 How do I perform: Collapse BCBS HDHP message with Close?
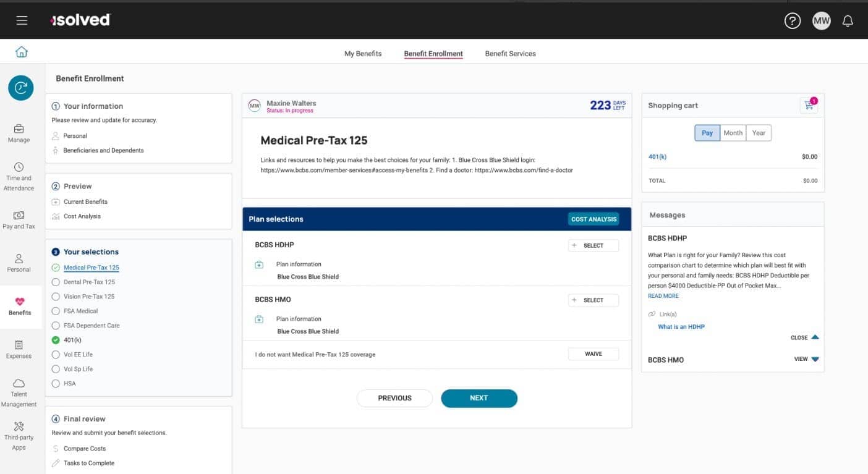point(804,337)
